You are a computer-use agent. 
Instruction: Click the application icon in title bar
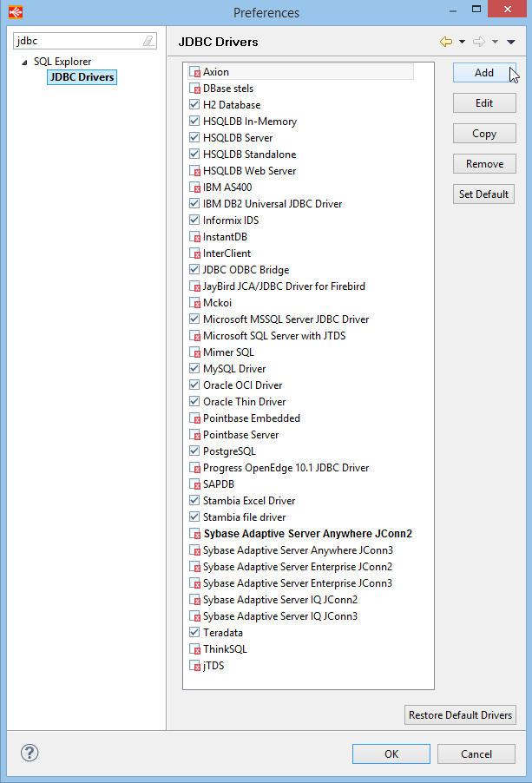tap(16, 11)
